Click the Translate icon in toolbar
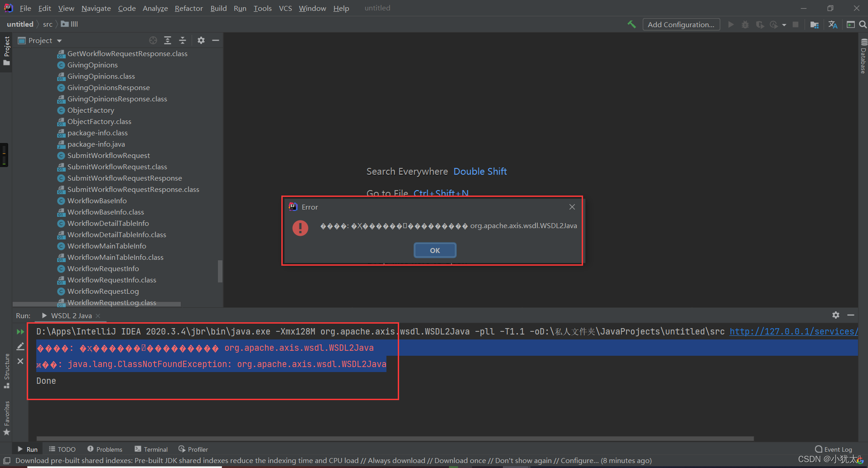The image size is (868, 468). click(833, 24)
